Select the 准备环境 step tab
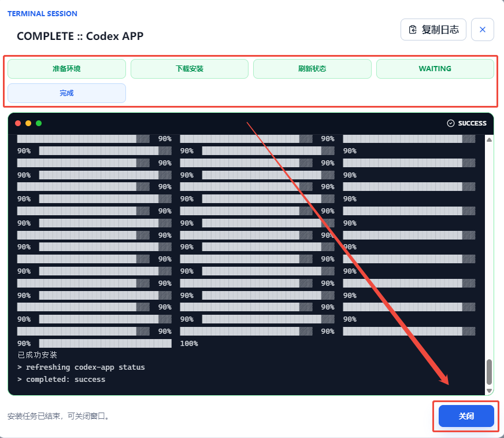 click(66, 68)
